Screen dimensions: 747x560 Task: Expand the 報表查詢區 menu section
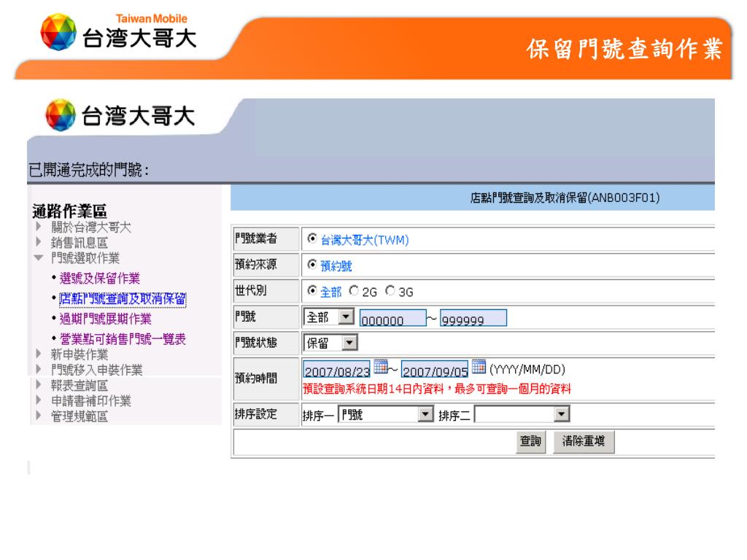click(x=39, y=385)
